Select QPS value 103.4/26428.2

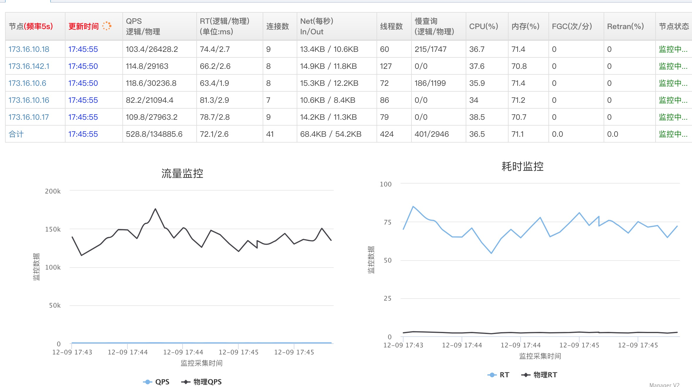click(x=152, y=49)
